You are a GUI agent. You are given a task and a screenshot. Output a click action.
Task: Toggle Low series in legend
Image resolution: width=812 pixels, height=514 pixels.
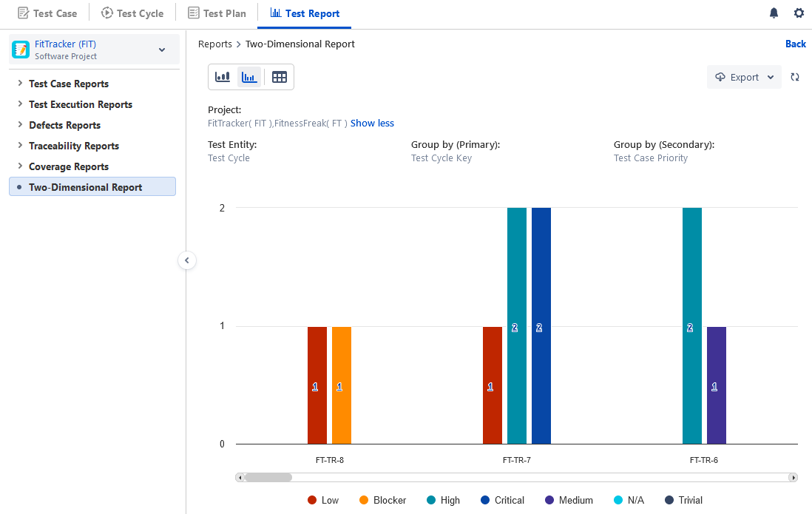(322, 500)
